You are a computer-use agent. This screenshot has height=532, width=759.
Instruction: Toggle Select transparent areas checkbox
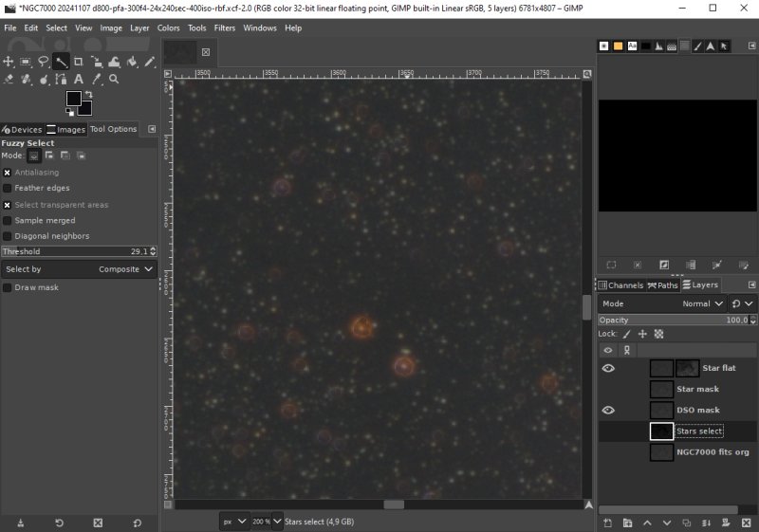click(x=8, y=205)
